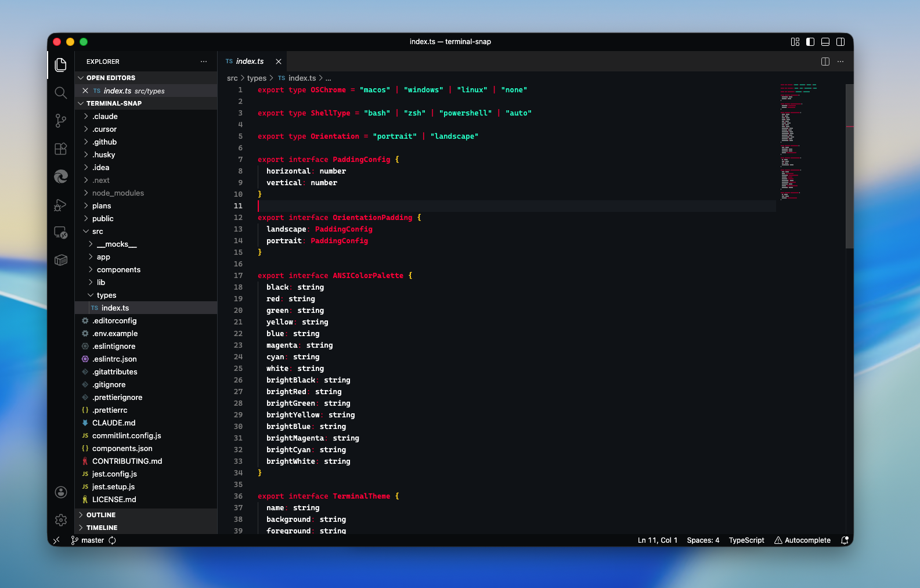Collapse the Open Editors section
920x588 pixels.
point(146,78)
